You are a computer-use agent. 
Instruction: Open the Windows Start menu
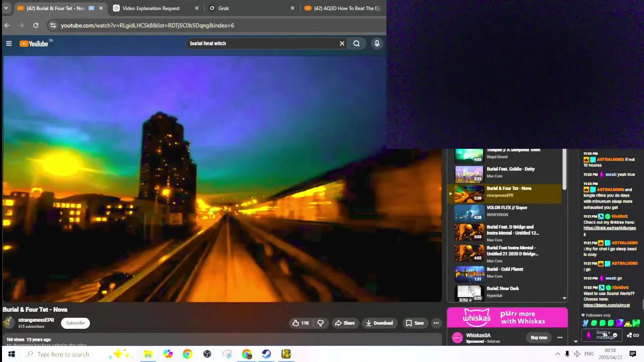11,354
